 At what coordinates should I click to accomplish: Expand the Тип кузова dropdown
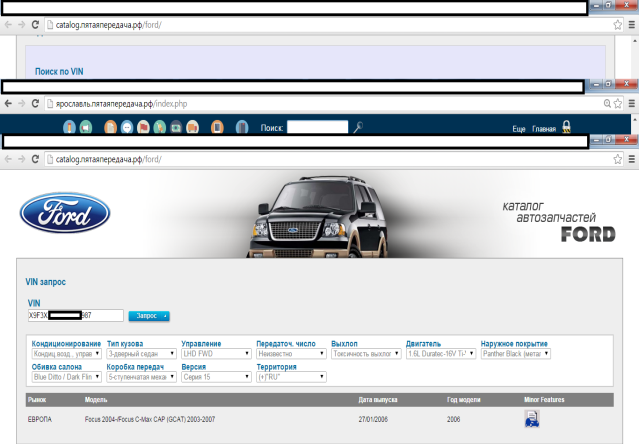click(141, 353)
